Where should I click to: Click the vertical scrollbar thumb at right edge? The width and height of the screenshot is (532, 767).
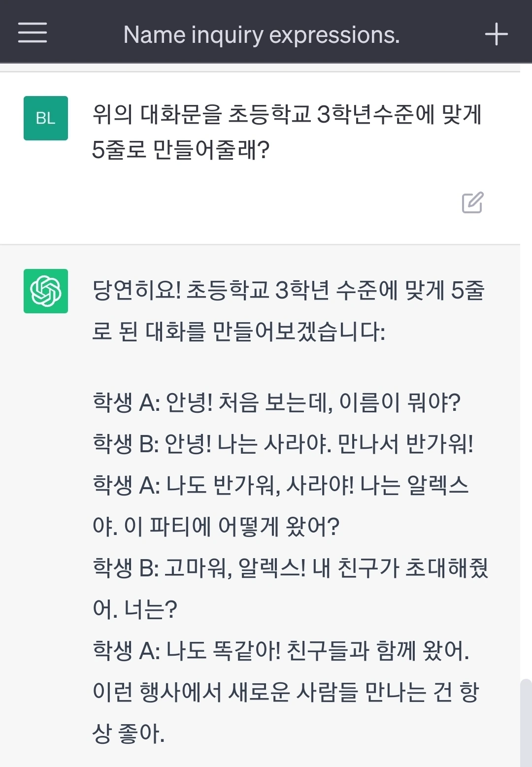[526, 723]
